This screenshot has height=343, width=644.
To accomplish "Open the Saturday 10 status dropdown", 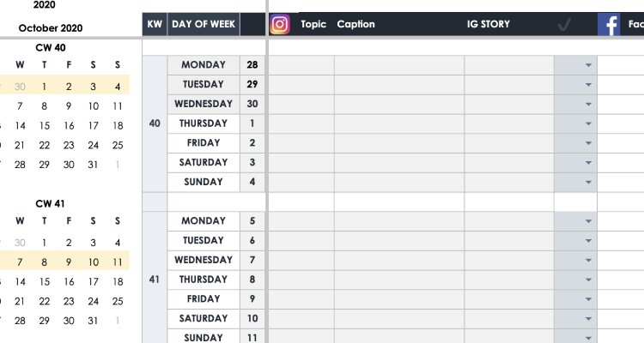I will click(x=589, y=318).
